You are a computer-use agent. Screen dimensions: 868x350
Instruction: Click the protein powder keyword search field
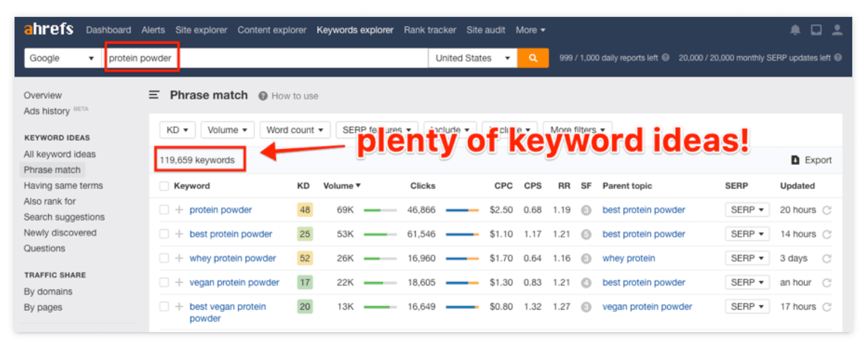(265, 58)
